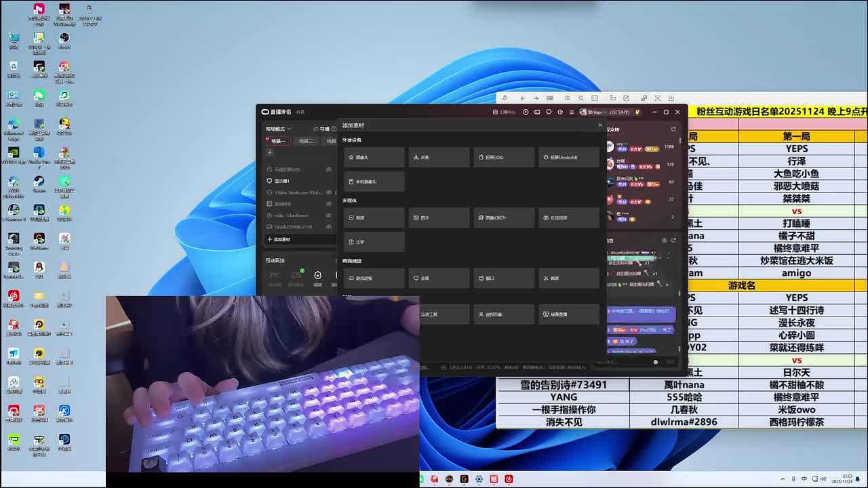The height and width of the screenshot is (488, 868).
Task: Add a 视频 video media source
Action: tap(374, 218)
